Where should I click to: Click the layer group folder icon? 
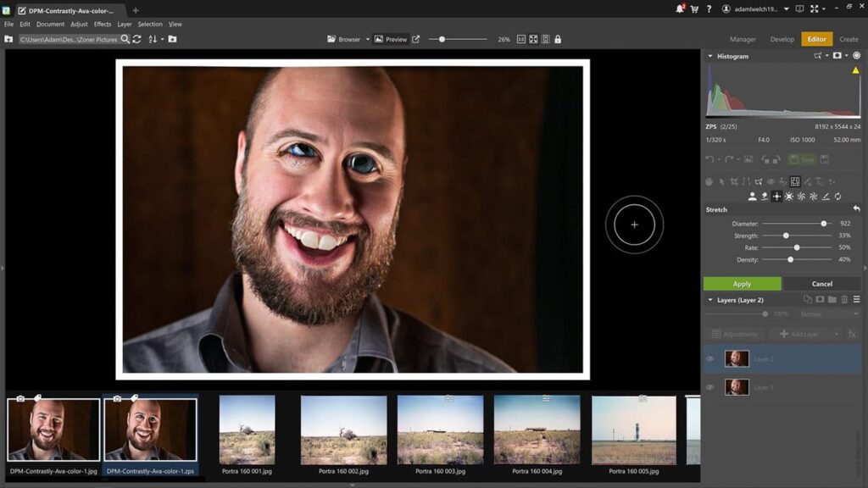832,300
